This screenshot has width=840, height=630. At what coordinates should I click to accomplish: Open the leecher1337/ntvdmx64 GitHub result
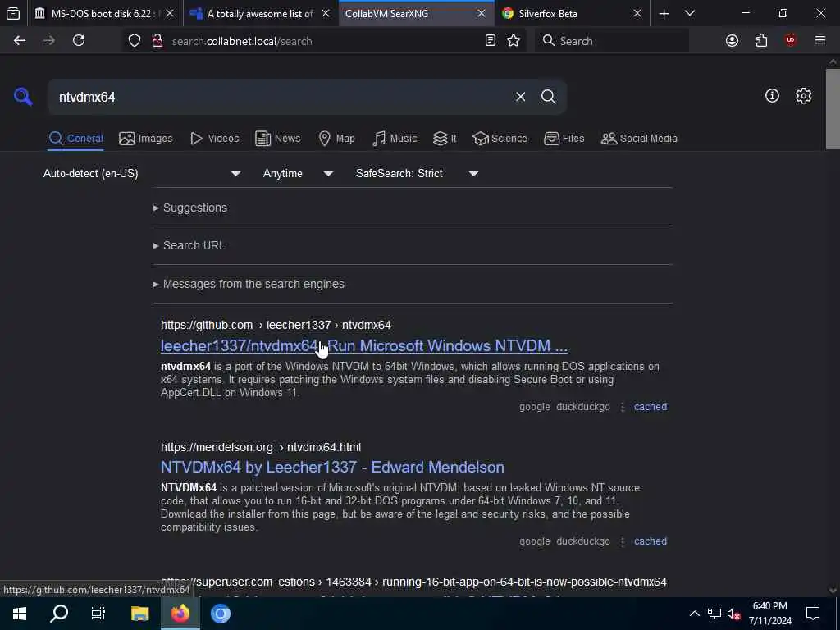point(363,346)
